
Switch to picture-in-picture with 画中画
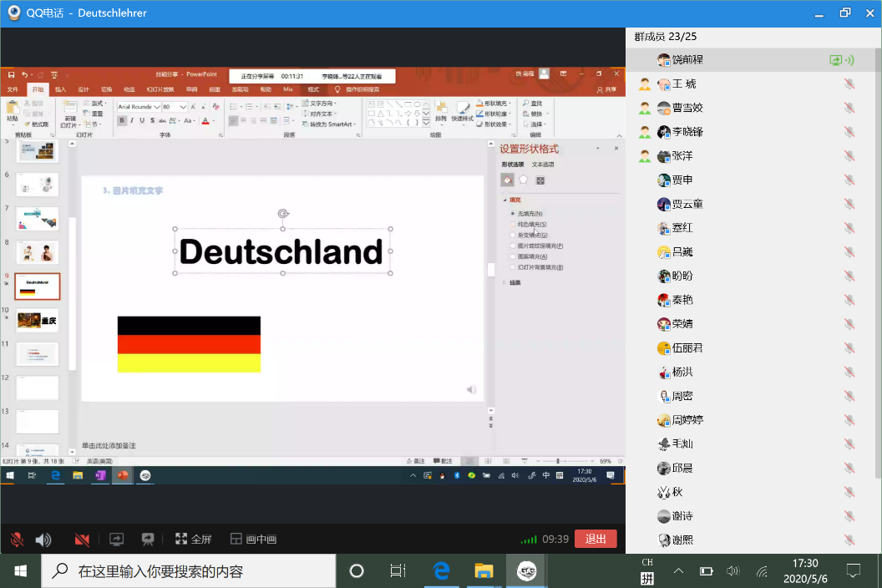(x=253, y=540)
